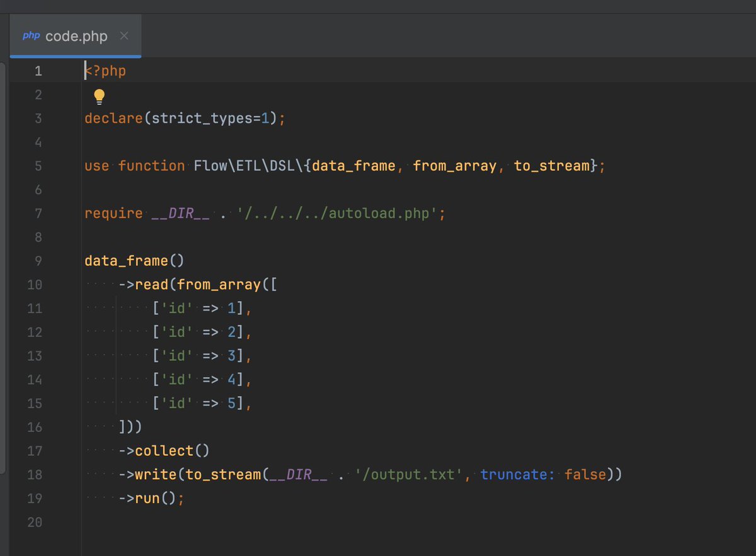Click line number 9 in the gutter

pos(38,261)
